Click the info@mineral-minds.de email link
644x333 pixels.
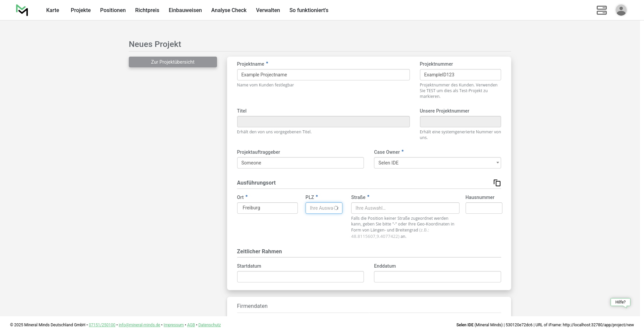(x=139, y=325)
